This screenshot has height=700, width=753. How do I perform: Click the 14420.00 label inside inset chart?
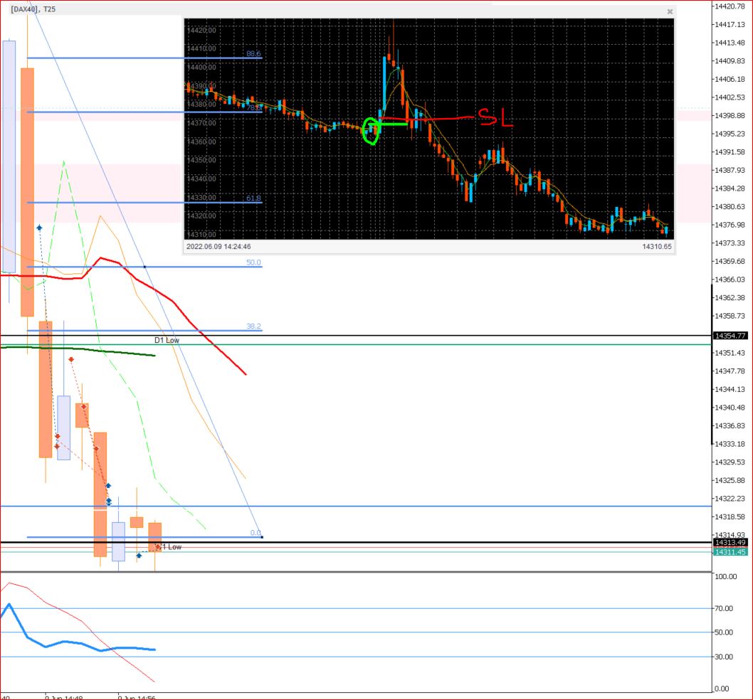(201, 31)
